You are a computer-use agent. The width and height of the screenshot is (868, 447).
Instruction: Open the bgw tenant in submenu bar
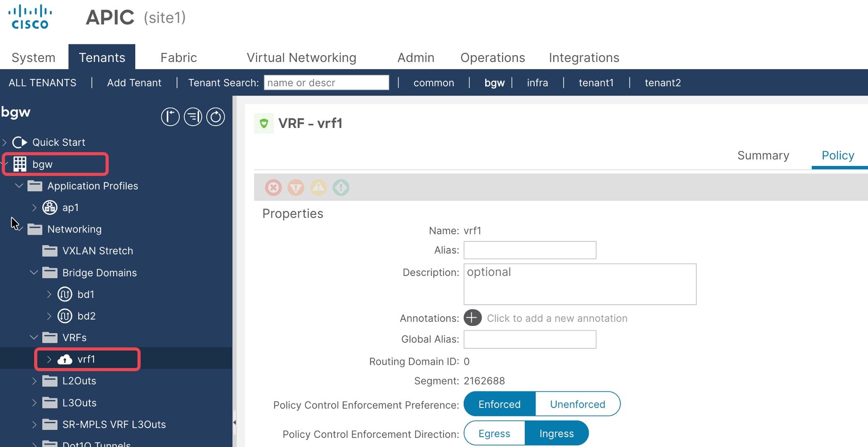pos(494,83)
